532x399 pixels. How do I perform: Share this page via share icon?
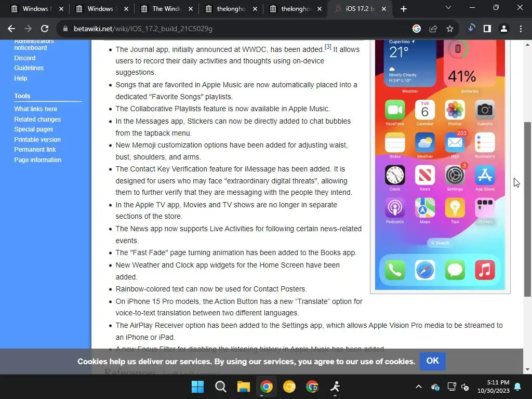(433, 29)
